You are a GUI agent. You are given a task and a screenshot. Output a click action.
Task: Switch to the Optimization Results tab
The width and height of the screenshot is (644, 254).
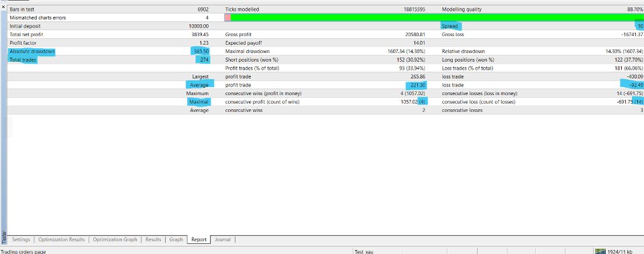point(62,240)
